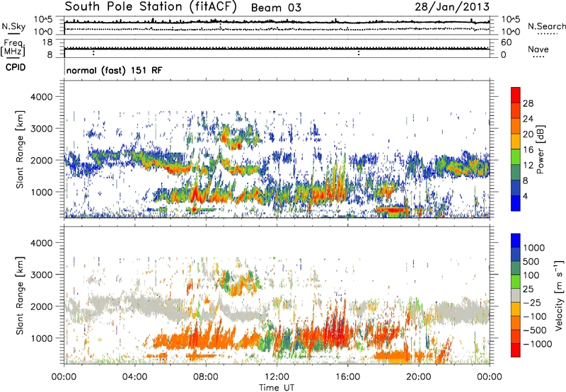
Task: Click the '12:00' time tick label
Action: point(277,377)
